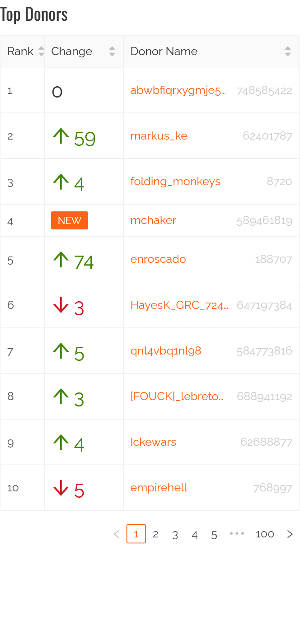The width and height of the screenshot is (300, 644).
Task: Click the Change column header
Action: point(72,51)
